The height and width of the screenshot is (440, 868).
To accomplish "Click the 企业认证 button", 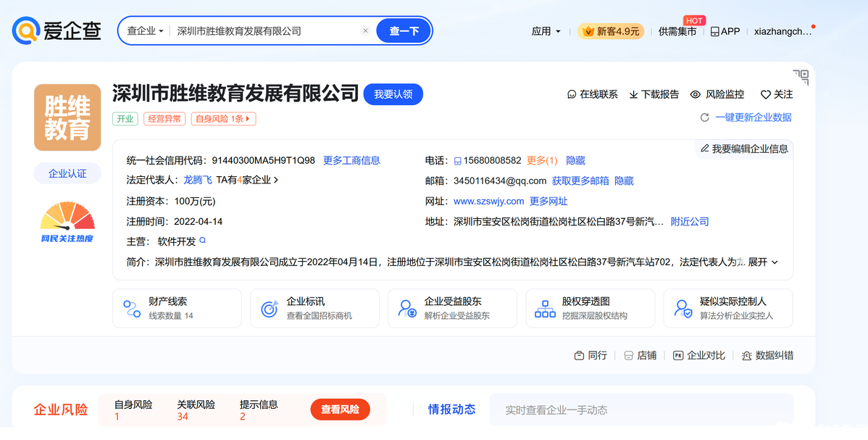I will coord(67,173).
